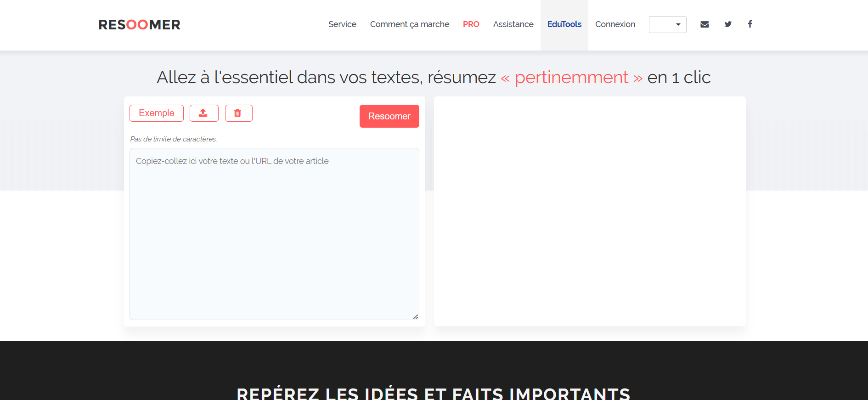868x400 pixels.
Task: Click the RESOOMER logo
Action: [139, 25]
